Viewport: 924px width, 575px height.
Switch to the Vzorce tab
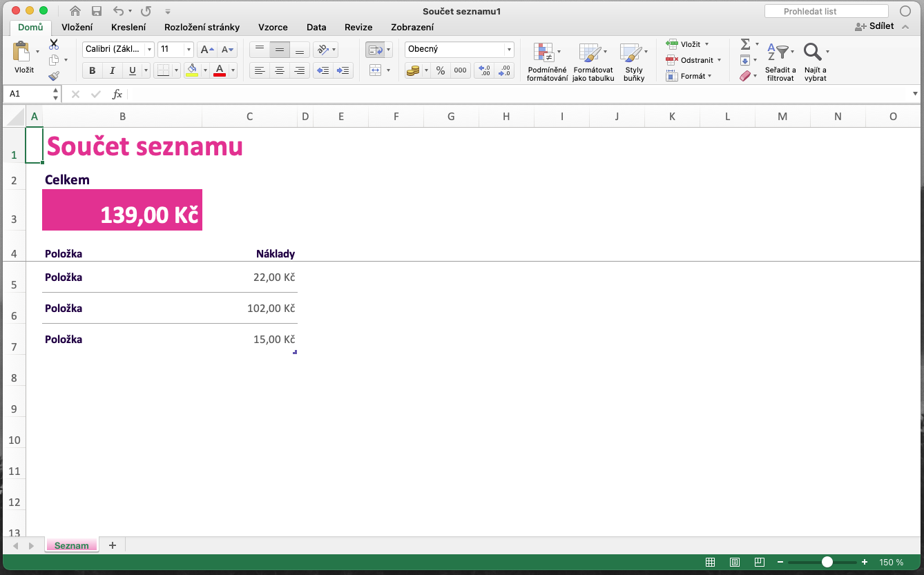pyautogui.click(x=273, y=27)
